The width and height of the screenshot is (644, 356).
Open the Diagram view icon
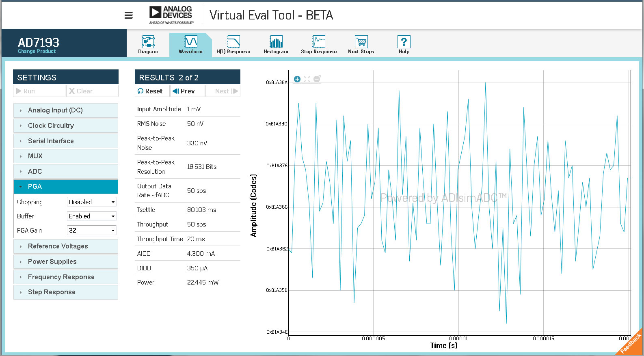click(x=148, y=42)
